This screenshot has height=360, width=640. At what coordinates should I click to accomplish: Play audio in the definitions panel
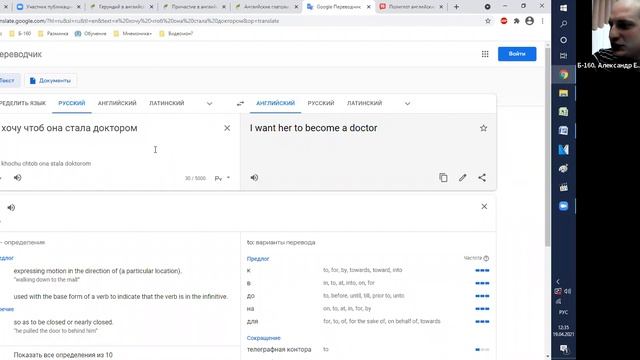(x=11, y=207)
